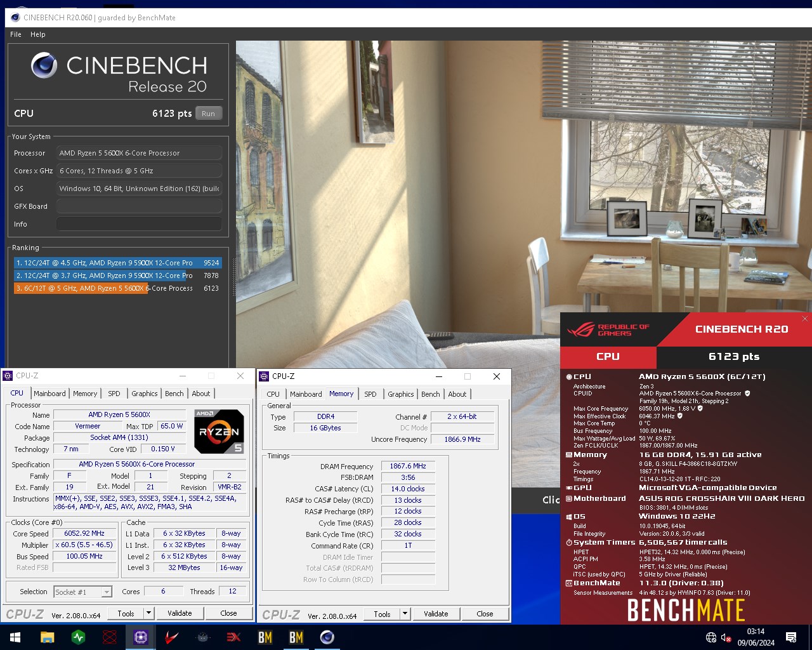Click the GFX Board field in Cinebench

coord(140,206)
